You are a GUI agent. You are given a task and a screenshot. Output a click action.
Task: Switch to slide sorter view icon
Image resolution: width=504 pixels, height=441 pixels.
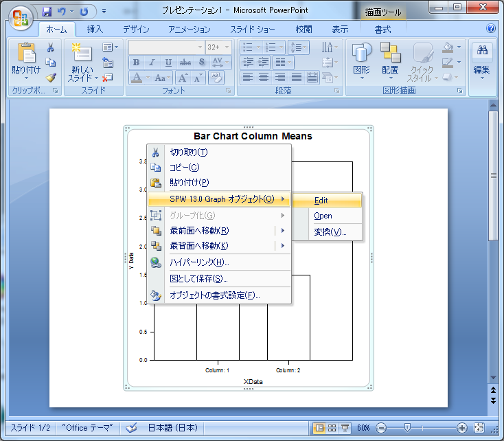332,428
